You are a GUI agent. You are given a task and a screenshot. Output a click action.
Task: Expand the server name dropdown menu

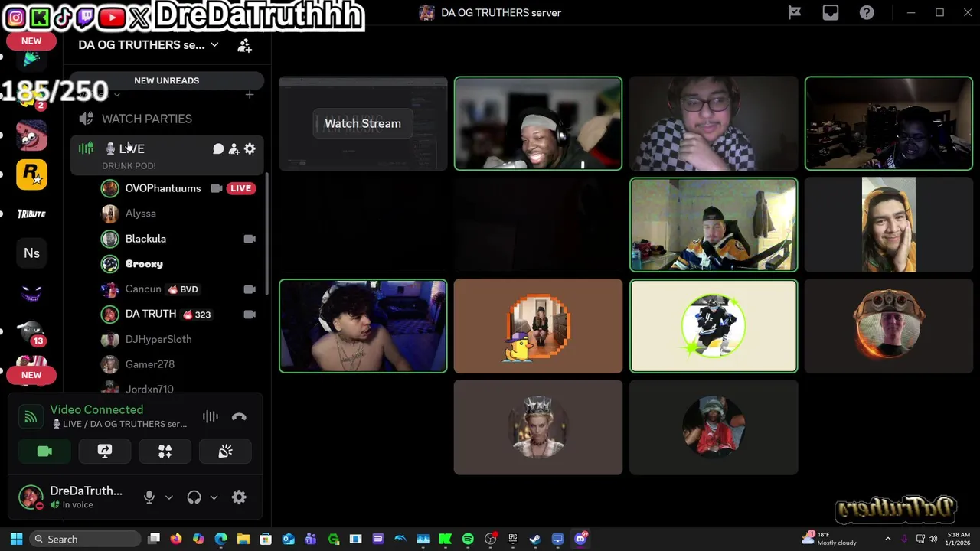(214, 45)
